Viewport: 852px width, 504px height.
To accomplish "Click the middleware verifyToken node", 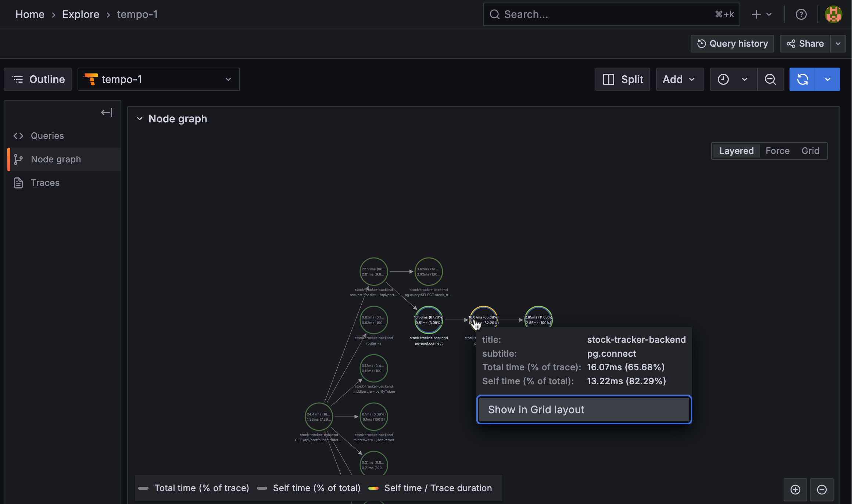I will click(373, 368).
